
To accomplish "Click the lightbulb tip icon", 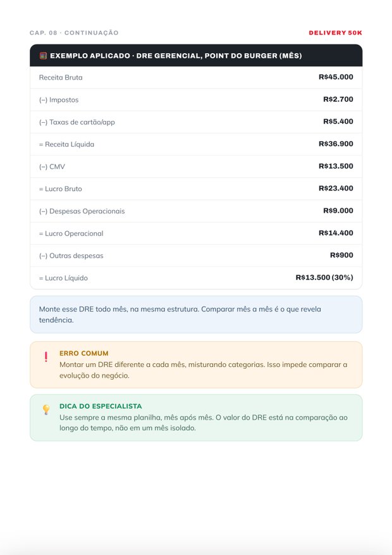I will point(46,409).
